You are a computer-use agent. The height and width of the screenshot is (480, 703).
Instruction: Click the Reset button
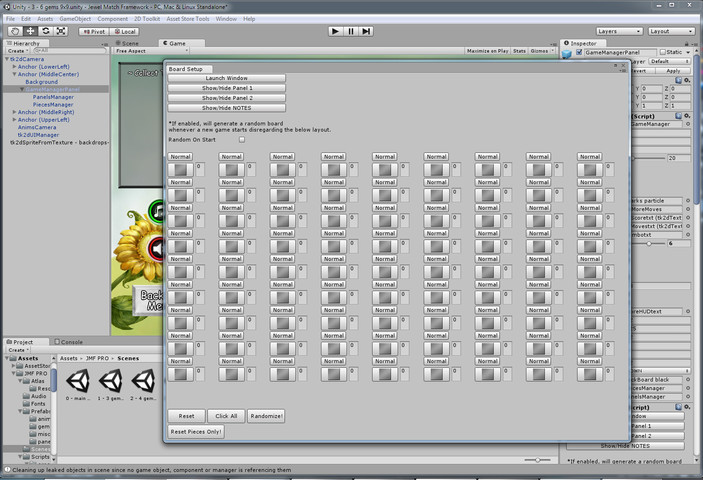tap(187, 416)
